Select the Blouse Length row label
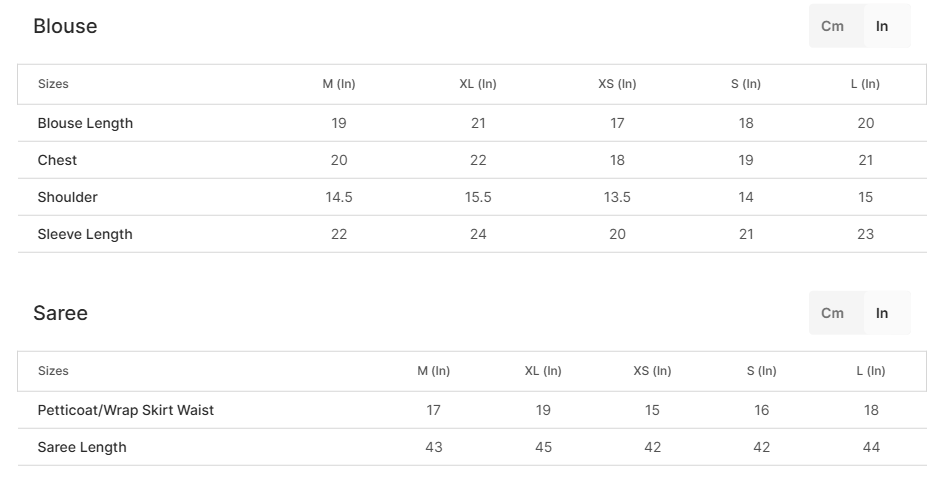Screen dimensions: 946x492 [x=85, y=123]
